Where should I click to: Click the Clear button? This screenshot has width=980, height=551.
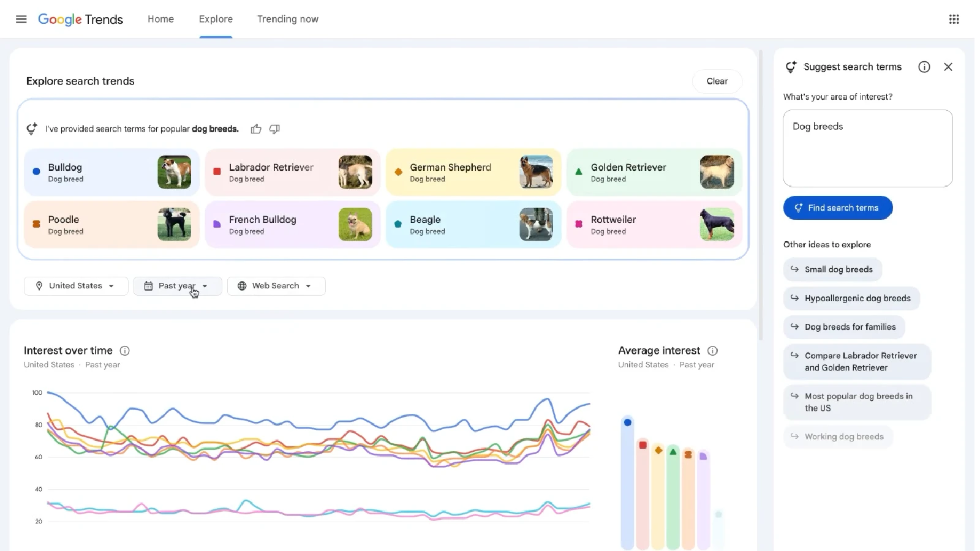pos(717,81)
